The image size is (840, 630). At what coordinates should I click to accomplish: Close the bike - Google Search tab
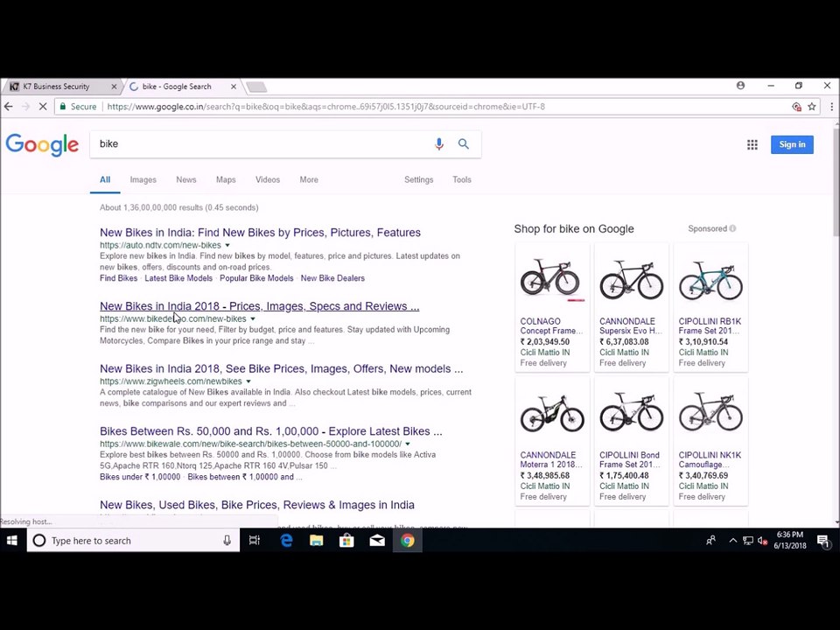(x=234, y=87)
